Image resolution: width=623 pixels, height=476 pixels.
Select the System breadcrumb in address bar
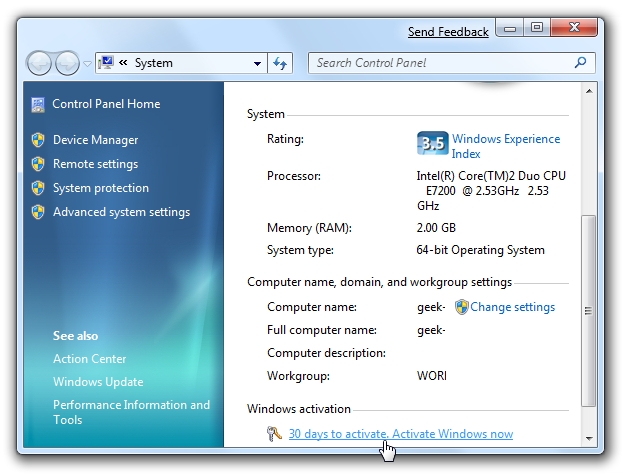[x=153, y=63]
